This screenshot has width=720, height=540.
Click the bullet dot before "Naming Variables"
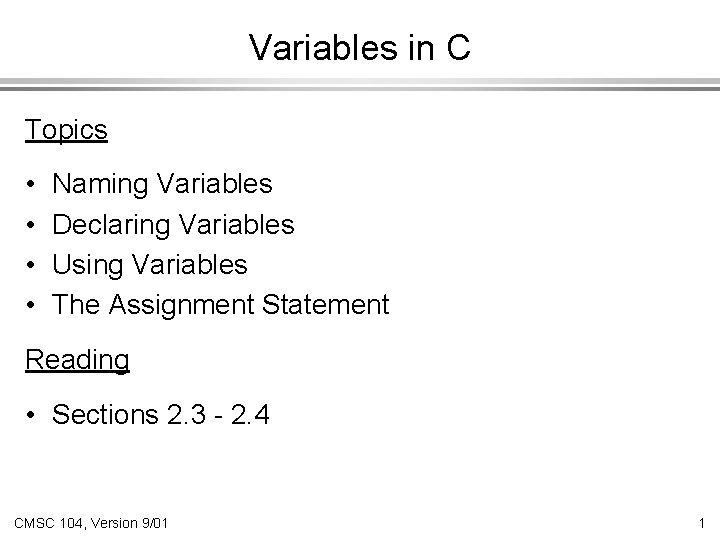33,185
